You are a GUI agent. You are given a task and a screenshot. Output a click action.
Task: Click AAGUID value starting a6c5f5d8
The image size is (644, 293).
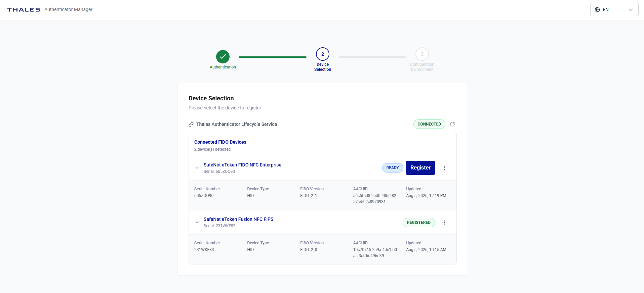tap(375, 199)
